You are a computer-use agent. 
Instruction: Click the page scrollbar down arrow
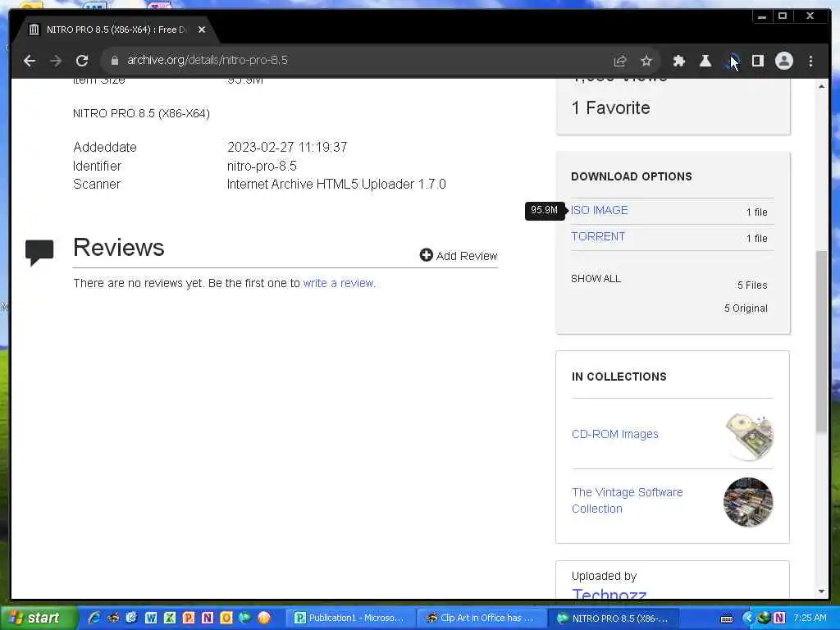[x=821, y=591]
